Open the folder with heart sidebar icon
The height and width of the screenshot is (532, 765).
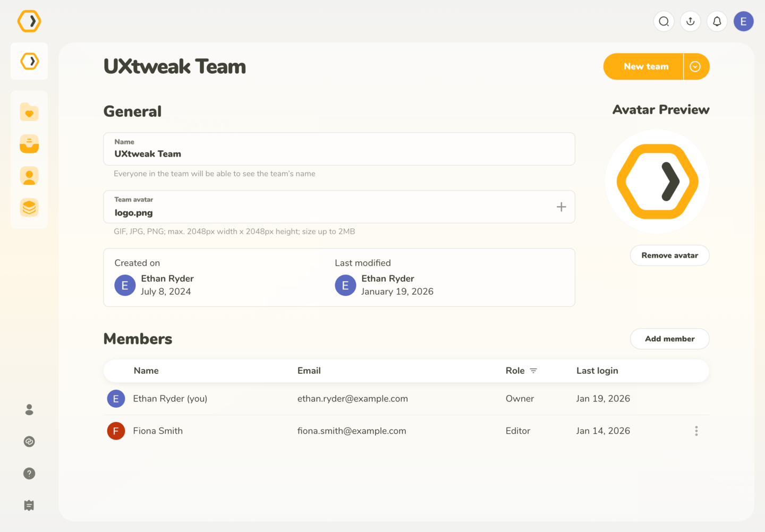pos(29,112)
